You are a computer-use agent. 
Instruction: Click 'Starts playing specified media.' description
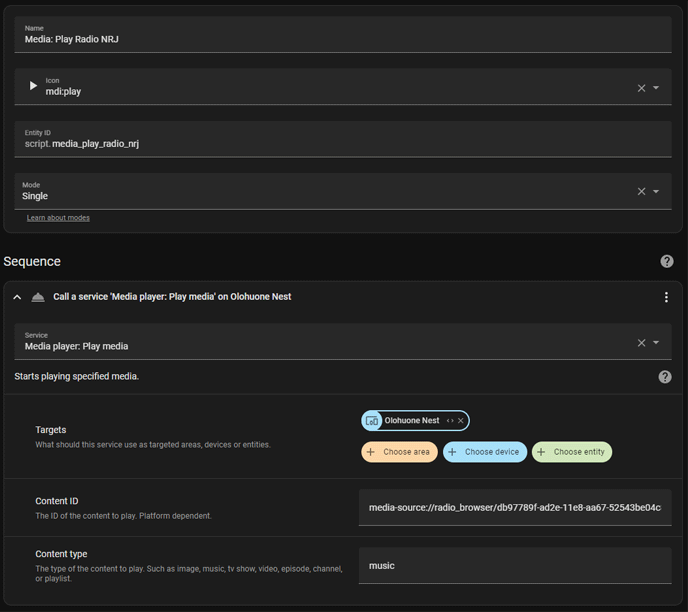tap(76, 376)
